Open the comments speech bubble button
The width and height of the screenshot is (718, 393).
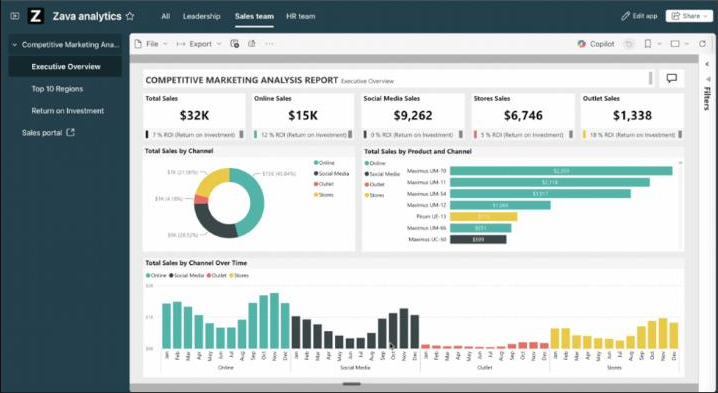671,78
